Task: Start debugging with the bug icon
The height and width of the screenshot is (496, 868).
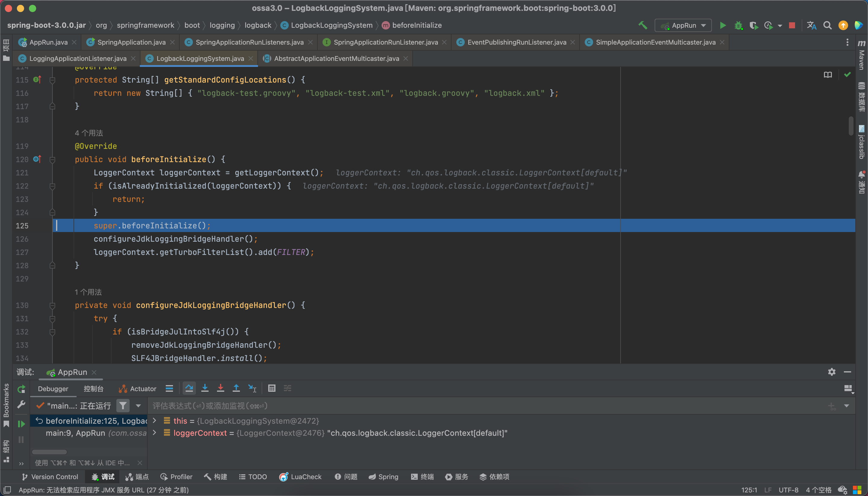Action: click(738, 26)
